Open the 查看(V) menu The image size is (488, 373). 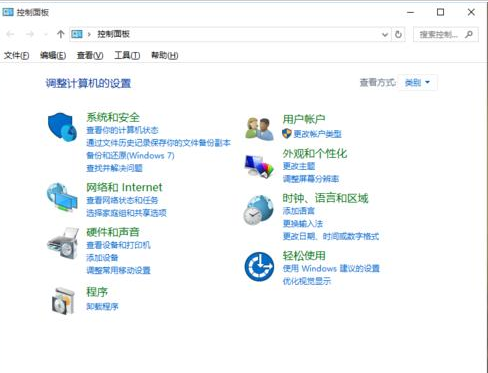tap(90, 55)
